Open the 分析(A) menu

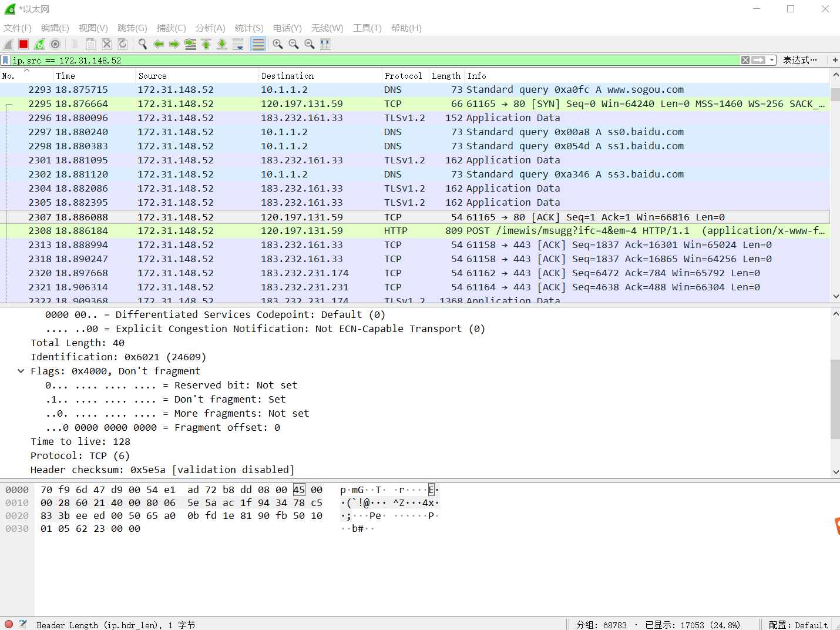(x=210, y=28)
